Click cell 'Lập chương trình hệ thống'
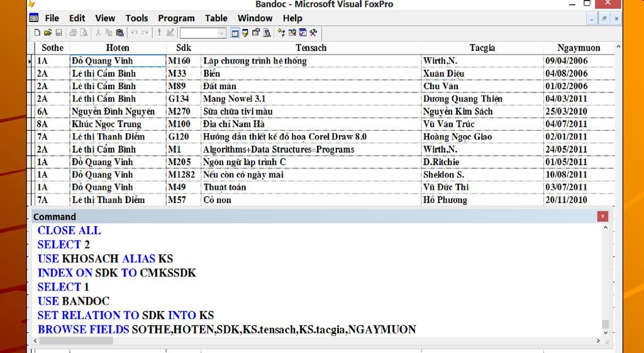The image size is (644, 353). pyautogui.click(x=311, y=61)
